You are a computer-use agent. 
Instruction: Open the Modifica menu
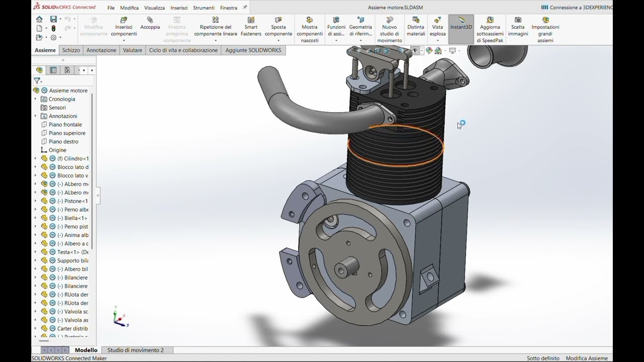tap(129, 8)
